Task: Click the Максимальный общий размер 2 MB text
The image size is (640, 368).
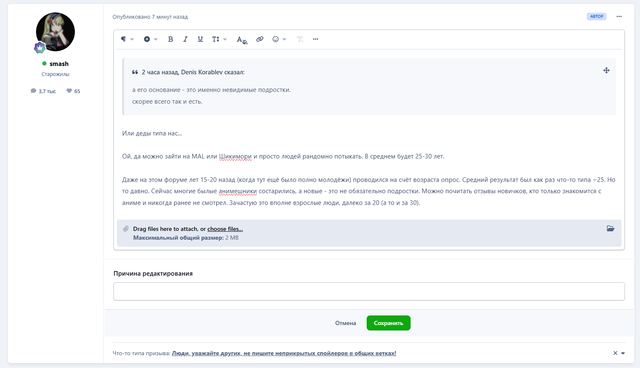Action: click(x=186, y=238)
